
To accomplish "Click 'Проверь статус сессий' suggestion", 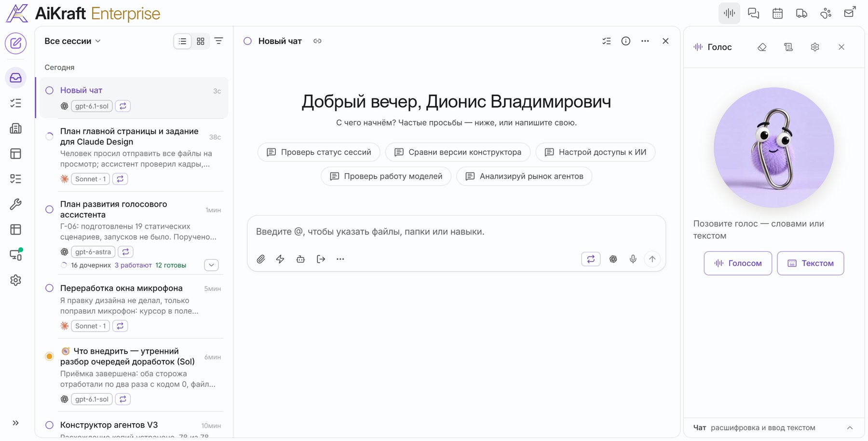I will pyautogui.click(x=319, y=152).
